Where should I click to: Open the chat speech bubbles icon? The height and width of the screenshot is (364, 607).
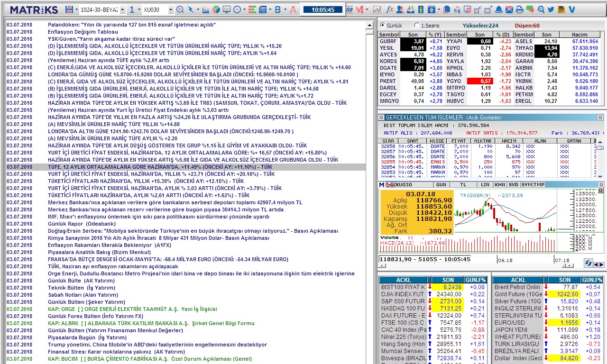pyautogui.click(x=530, y=9)
